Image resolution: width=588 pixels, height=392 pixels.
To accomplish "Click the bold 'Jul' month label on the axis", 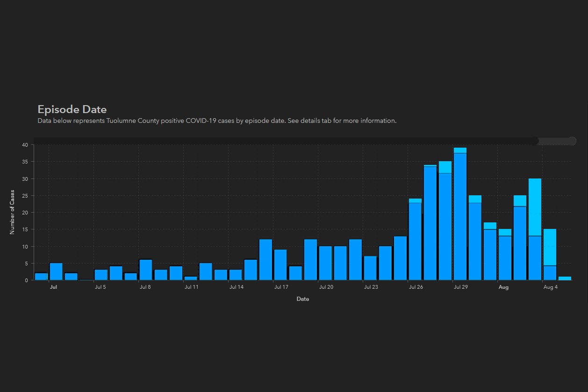I will point(53,287).
